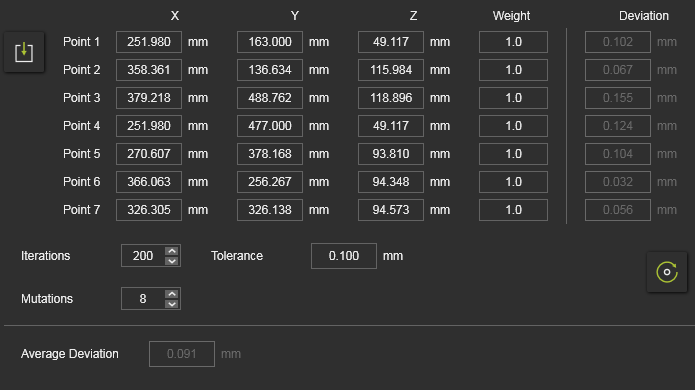Click the Average Deviation field 0.091
This screenshot has width=695, height=390.
[182, 354]
